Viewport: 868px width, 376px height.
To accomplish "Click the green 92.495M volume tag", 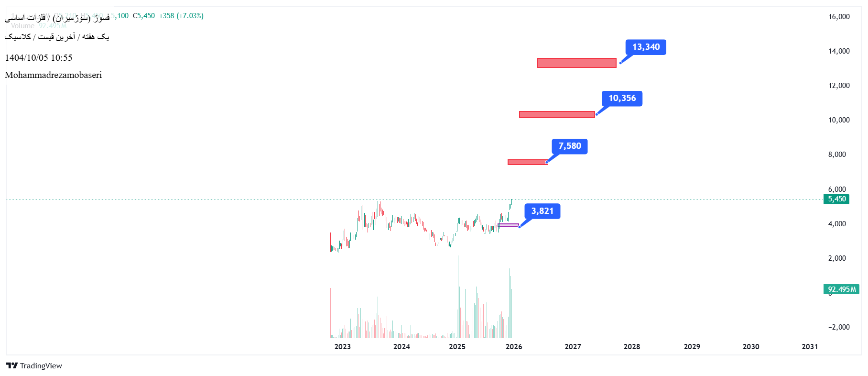I will pos(841,289).
